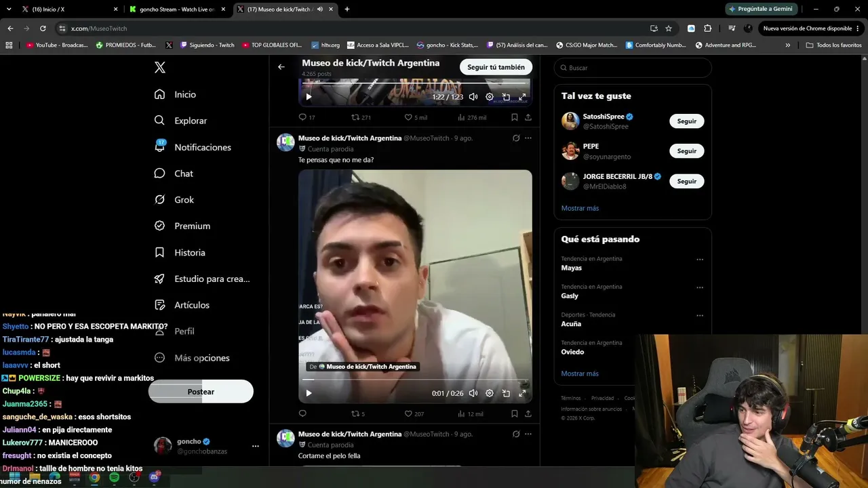Mute the 0:26 video
Image resolution: width=868 pixels, height=488 pixels.
[x=473, y=393]
